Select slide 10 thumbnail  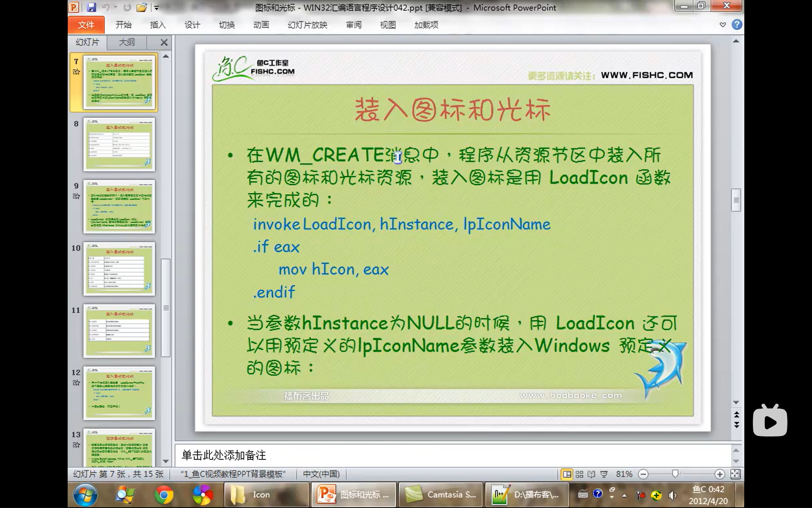pos(119,269)
